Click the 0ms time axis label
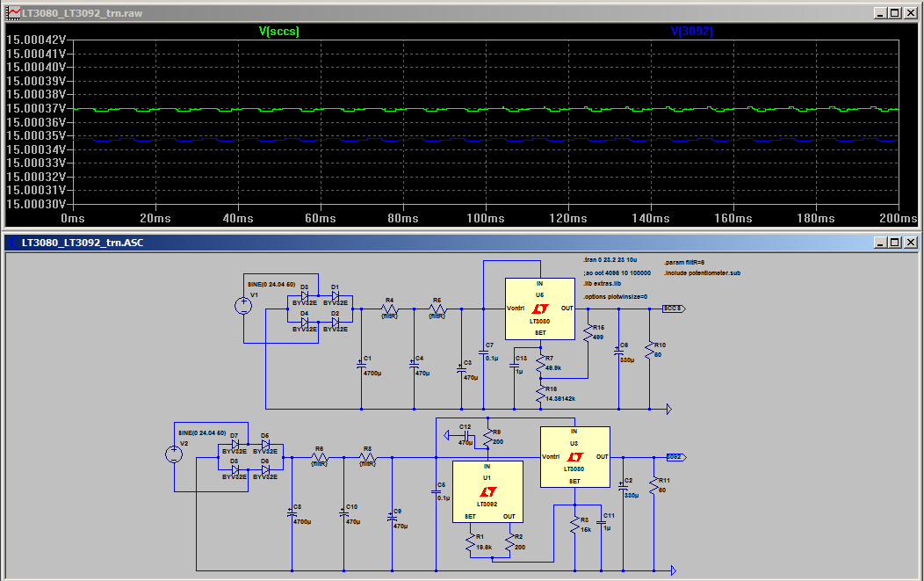Screen dimensions: 924x581 click(x=73, y=218)
